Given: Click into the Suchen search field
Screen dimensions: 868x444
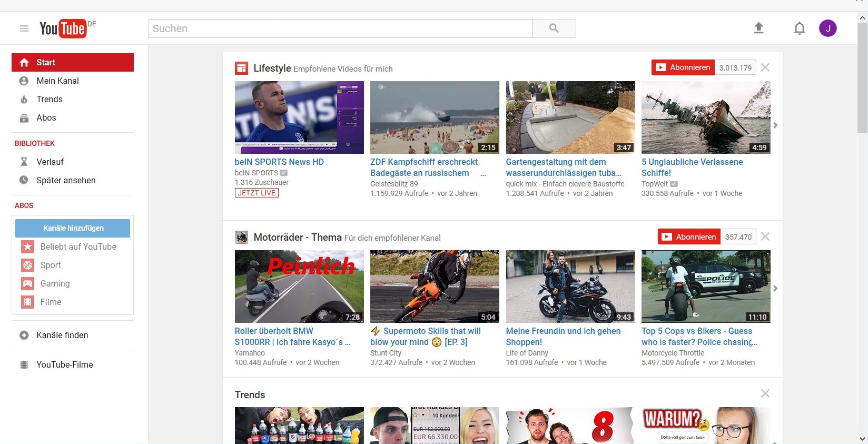Looking at the screenshot, I should pyautogui.click(x=340, y=28).
